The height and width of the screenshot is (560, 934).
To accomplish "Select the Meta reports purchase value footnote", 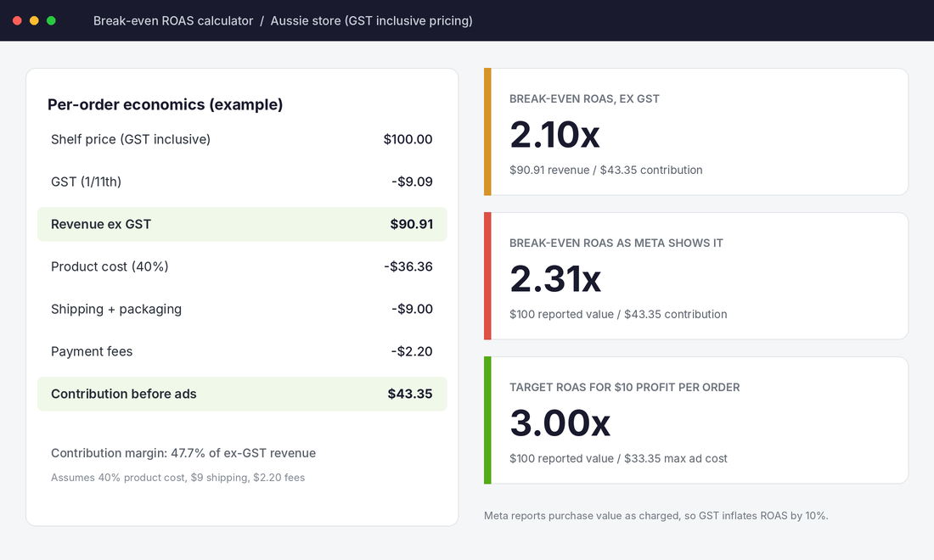I will [x=655, y=516].
